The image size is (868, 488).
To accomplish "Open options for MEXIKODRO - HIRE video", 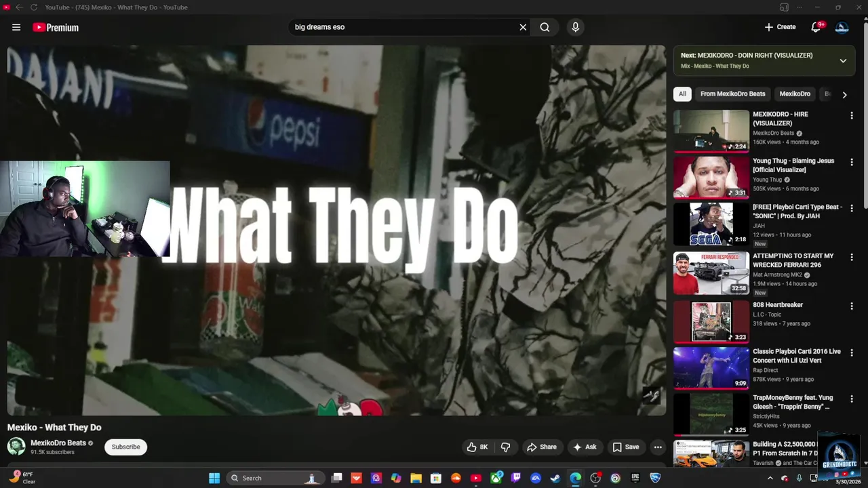I will coord(852,116).
